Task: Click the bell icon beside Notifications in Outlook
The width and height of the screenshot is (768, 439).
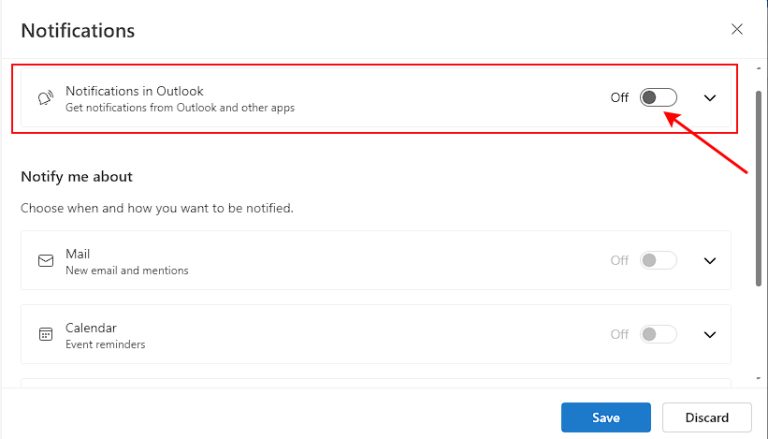Action: pos(46,98)
